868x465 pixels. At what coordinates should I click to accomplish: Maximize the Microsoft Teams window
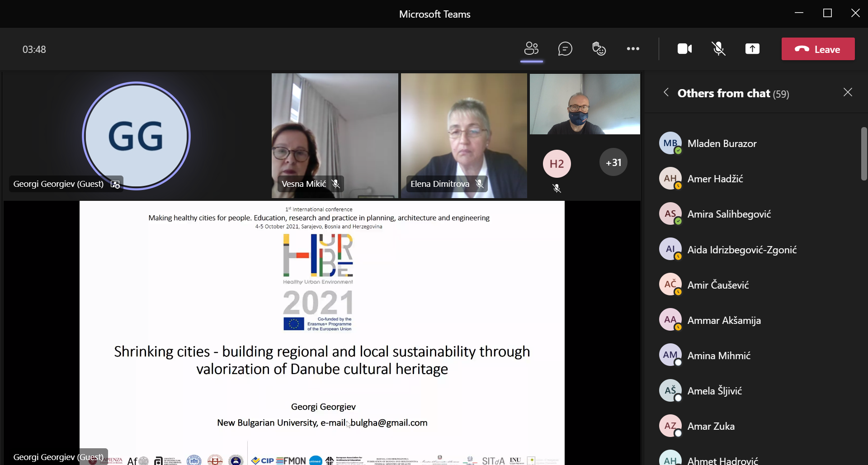pos(827,13)
